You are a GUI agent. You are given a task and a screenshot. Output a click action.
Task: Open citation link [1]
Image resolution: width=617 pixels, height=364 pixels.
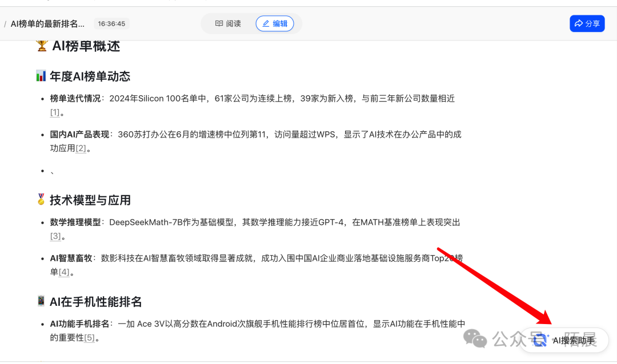55,112
